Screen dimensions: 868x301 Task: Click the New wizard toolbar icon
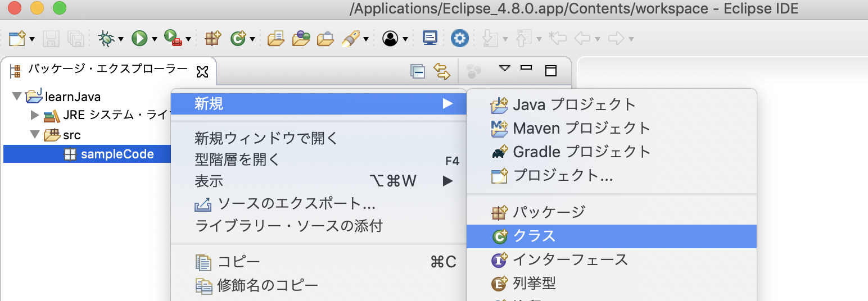tap(17, 38)
